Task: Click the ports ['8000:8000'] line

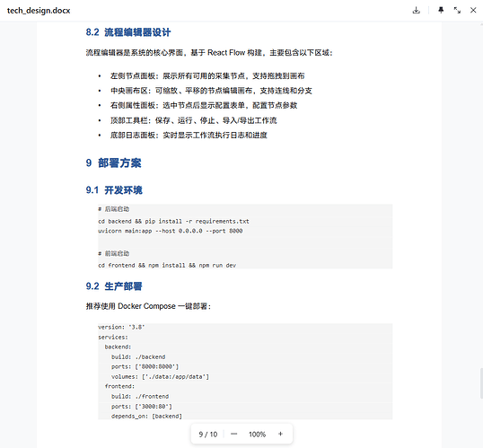Action: [145, 366]
